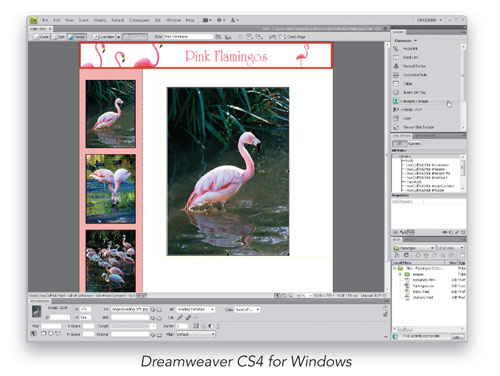
Task: Open the Window menu
Action: [174, 20]
